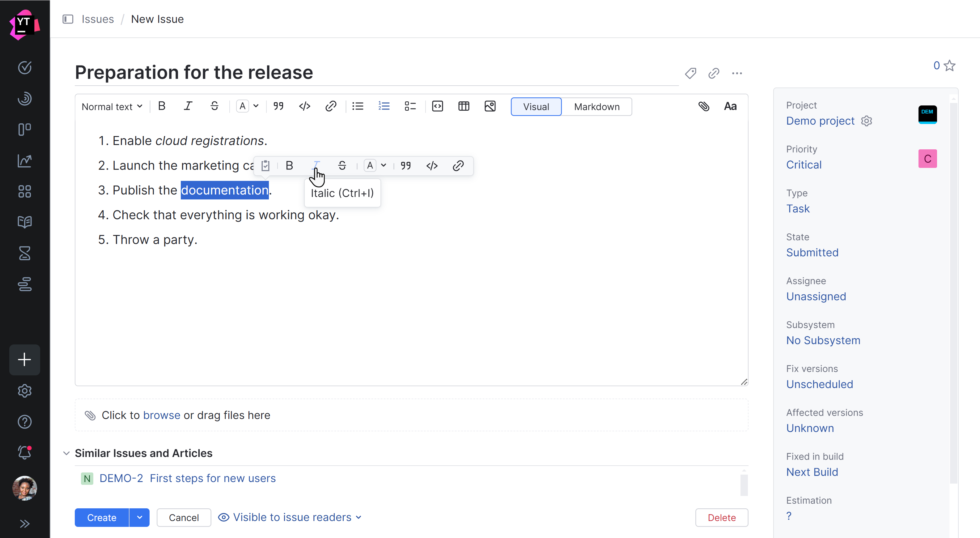This screenshot has height=538, width=980.
Task: Open the Knowledge Base from the sidebar
Action: click(24, 222)
